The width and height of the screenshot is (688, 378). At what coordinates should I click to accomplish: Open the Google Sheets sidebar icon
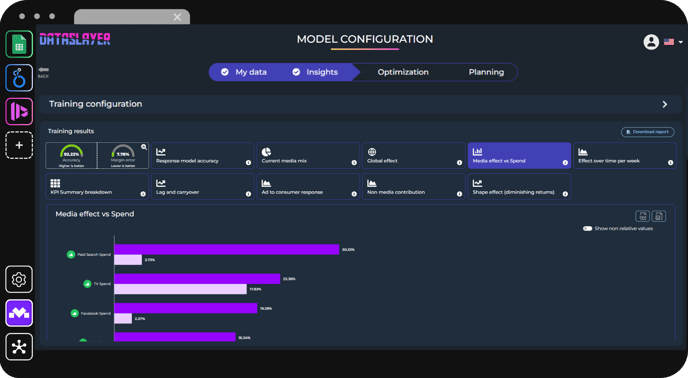(x=19, y=44)
